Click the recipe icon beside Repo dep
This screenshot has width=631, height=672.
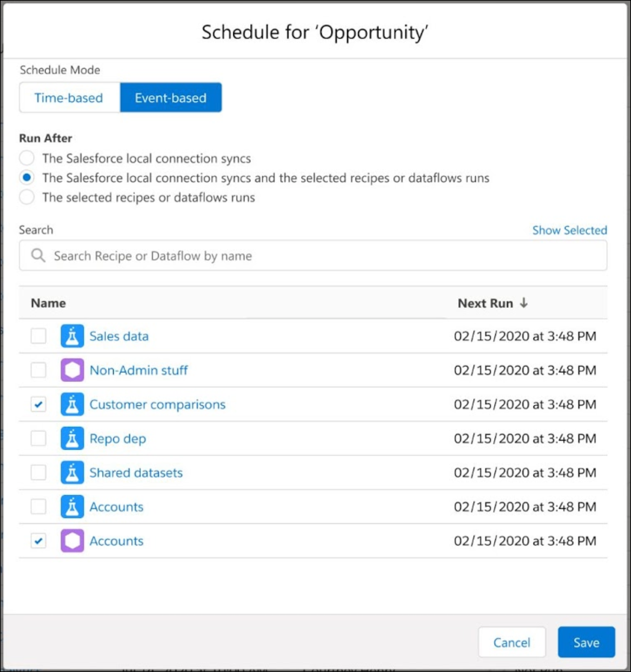pyautogui.click(x=72, y=438)
